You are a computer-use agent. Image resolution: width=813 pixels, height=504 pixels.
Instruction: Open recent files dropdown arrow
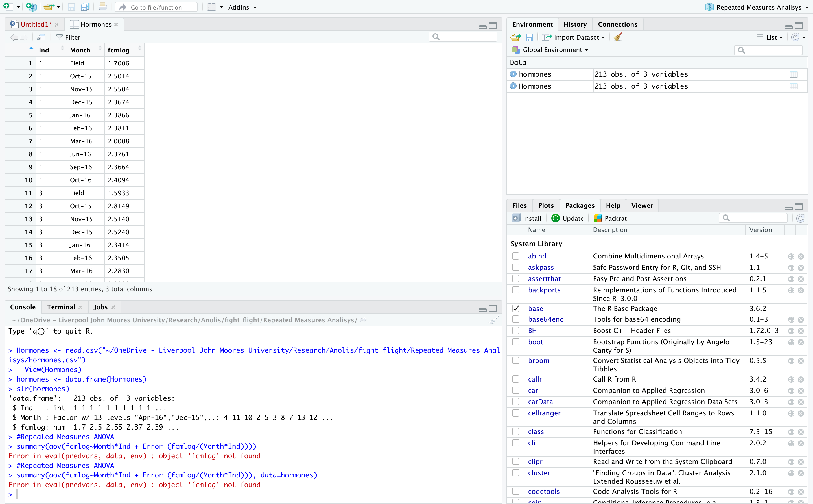[x=58, y=7]
